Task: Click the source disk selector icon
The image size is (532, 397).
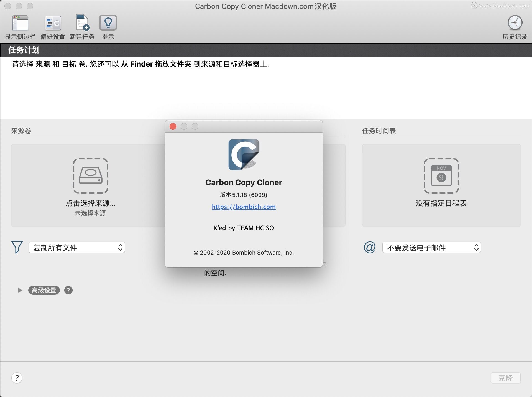Action: [91, 176]
